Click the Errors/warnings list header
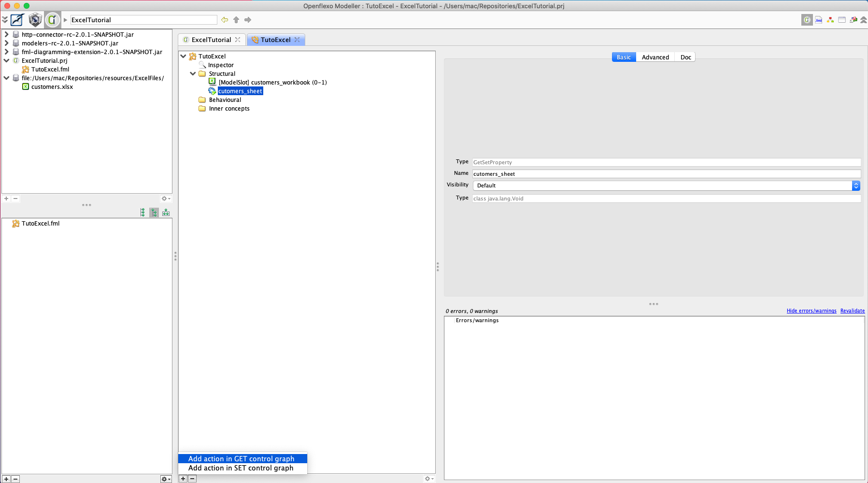Screen dimensions: 868x483 [477, 320]
